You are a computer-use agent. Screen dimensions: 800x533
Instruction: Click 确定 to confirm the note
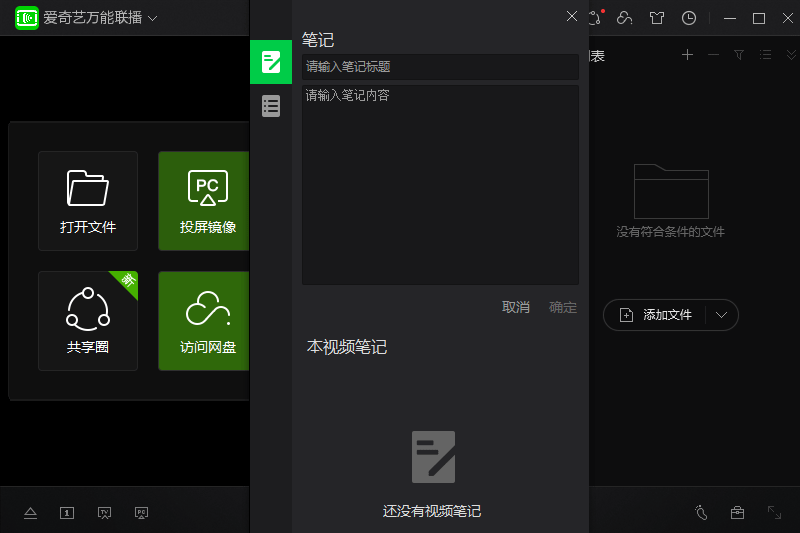pos(563,307)
